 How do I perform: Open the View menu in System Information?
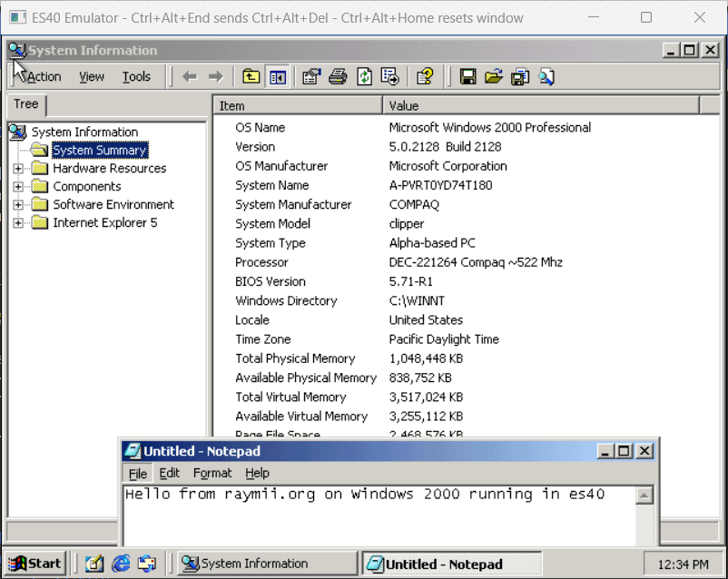92,76
